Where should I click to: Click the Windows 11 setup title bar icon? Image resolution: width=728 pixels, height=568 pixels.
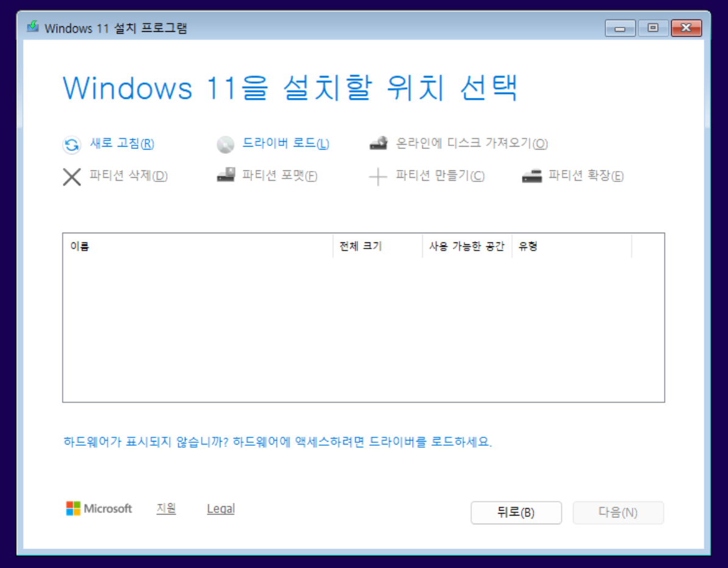pos(32,26)
